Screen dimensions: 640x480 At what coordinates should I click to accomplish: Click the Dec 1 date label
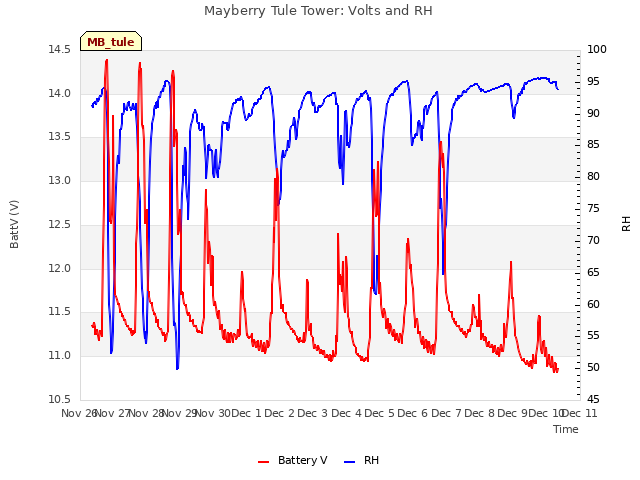point(247,413)
